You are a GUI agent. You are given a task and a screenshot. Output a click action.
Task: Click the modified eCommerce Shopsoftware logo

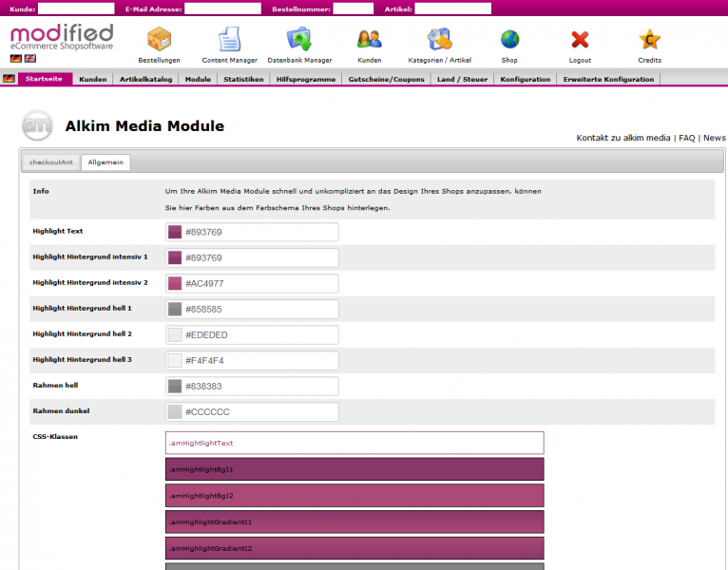62,37
